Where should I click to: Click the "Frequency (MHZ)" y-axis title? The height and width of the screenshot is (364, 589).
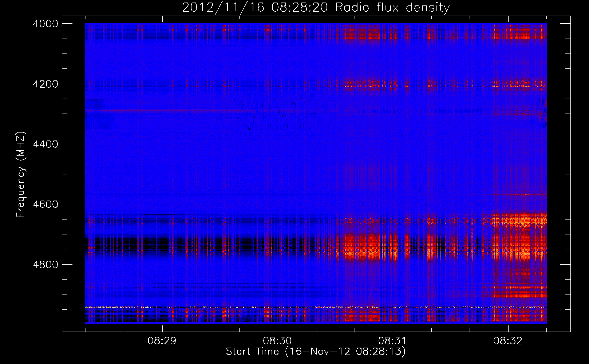[x=21, y=175]
